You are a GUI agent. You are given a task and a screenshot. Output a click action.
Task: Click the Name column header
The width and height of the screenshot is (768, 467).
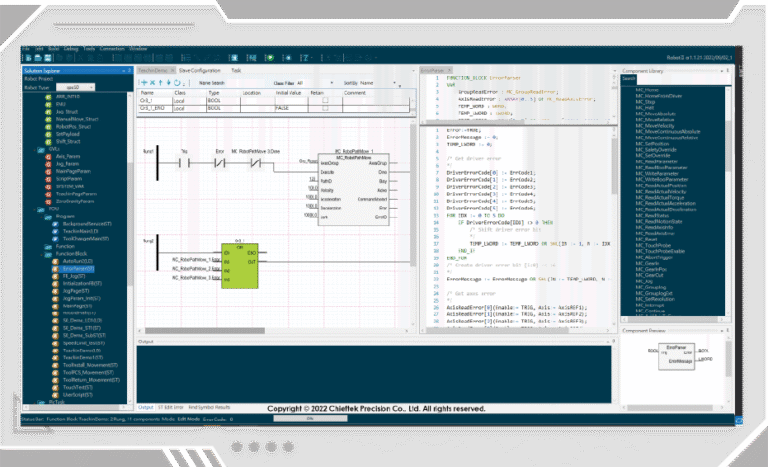click(147, 93)
